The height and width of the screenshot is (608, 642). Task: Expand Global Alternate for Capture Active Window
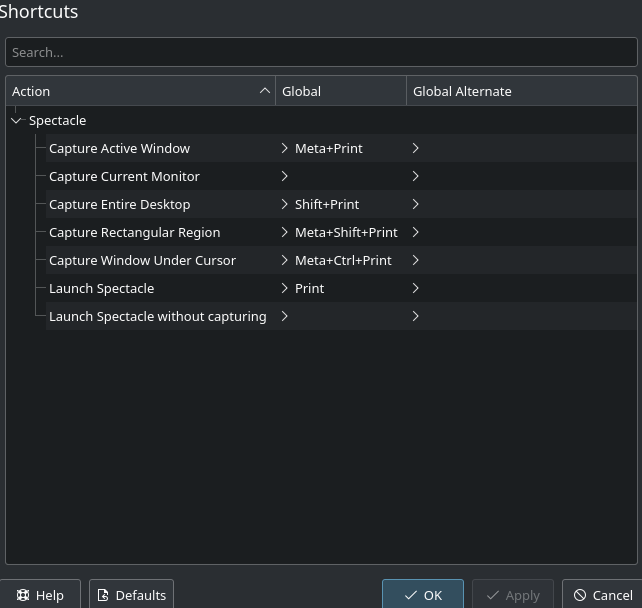416,148
